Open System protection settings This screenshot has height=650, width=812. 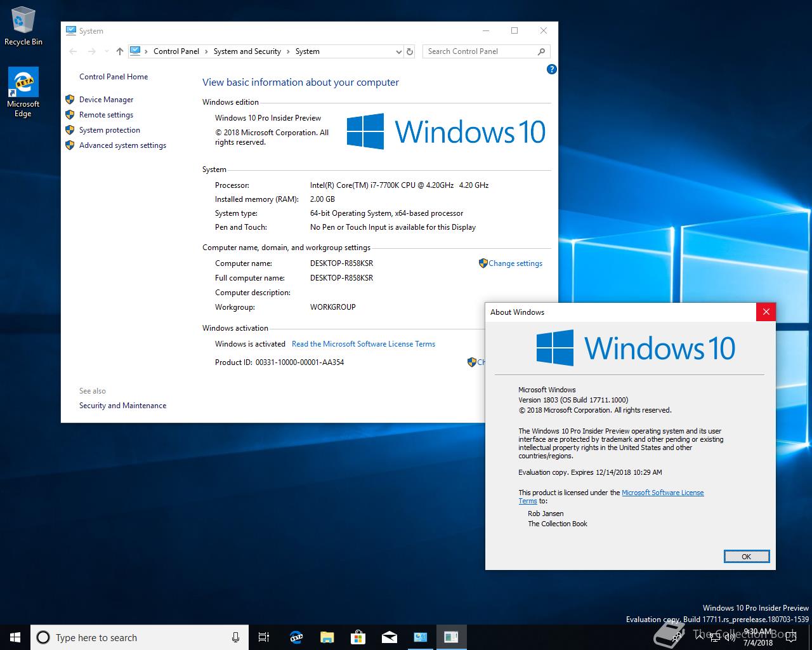(x=110, y=130)
